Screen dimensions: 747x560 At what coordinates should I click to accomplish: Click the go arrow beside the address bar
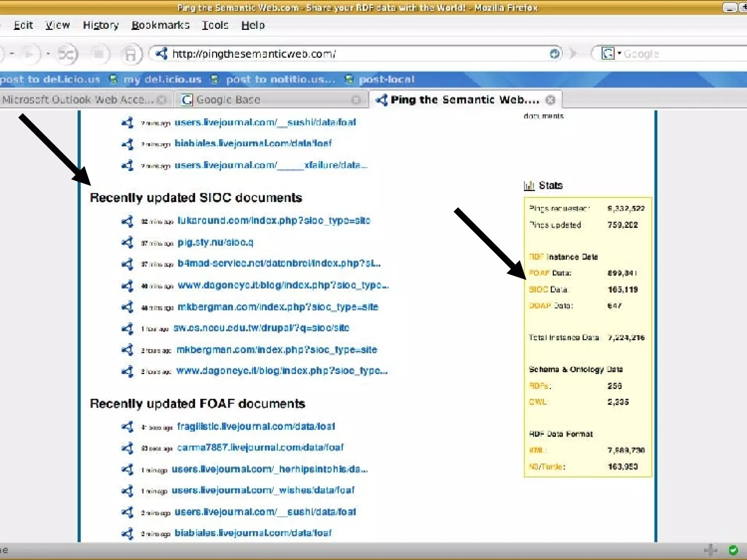pyautogui.click(x=573, y=54)
